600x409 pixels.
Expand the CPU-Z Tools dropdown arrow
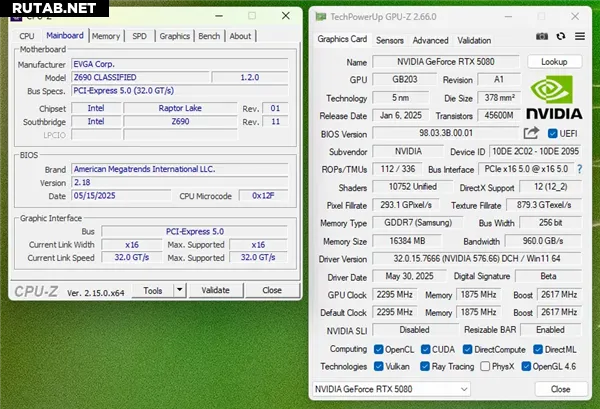[x=179, y=290]
